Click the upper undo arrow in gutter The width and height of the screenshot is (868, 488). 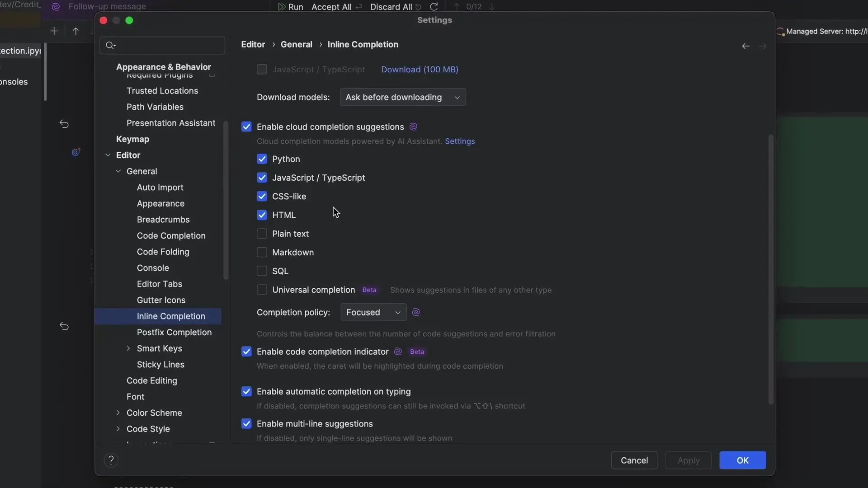coord(64,124)
